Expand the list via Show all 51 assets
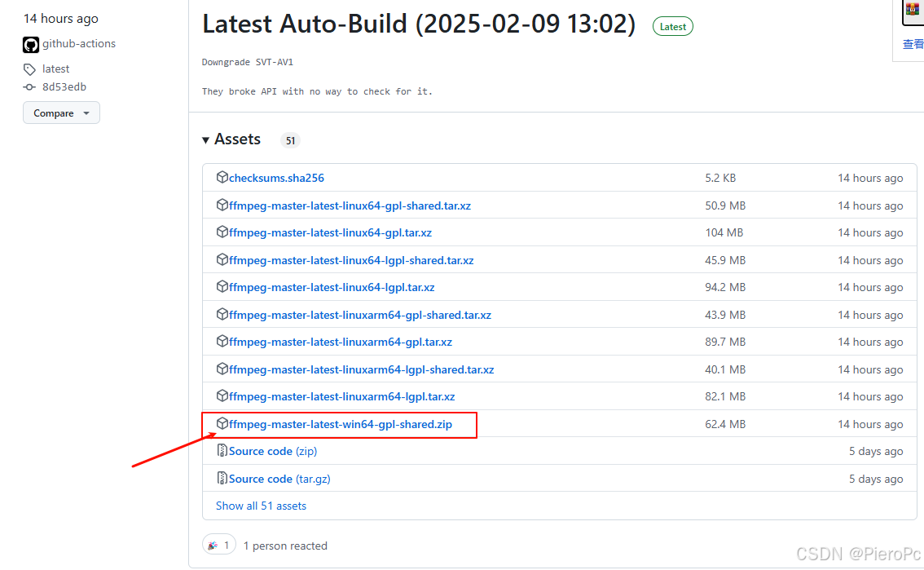This screenshot has height=570, width=924. (x=261, y=506)
